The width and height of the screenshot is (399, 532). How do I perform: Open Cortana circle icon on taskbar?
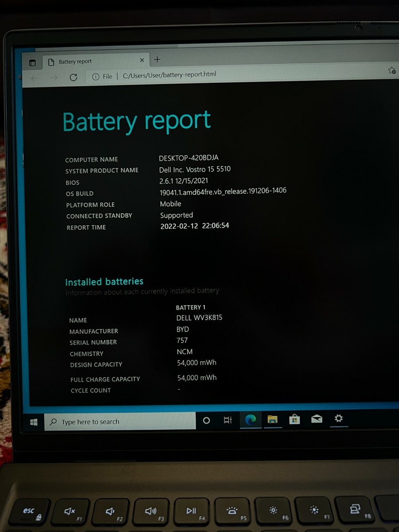click(x=206, y=420)
